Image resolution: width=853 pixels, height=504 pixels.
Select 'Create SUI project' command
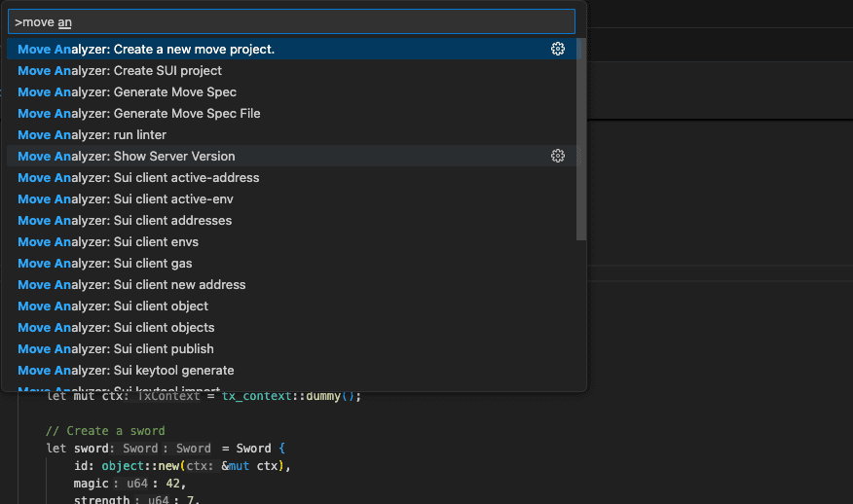click(291, 71)
